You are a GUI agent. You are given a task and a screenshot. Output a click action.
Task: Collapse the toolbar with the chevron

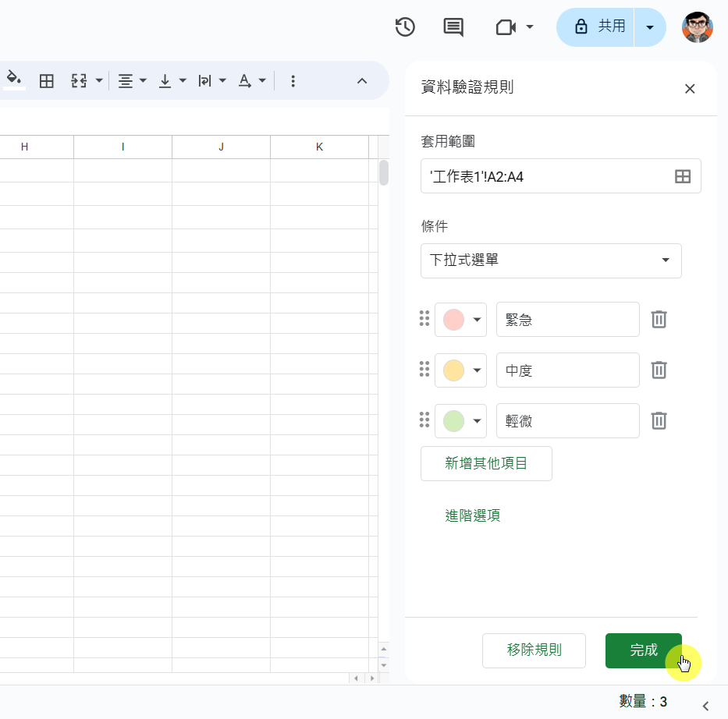pyautogui.click(x=361, y=80)
